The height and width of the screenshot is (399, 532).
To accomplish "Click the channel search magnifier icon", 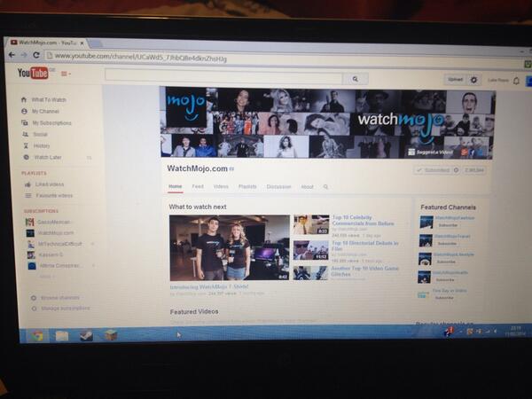I will [325, 187].
